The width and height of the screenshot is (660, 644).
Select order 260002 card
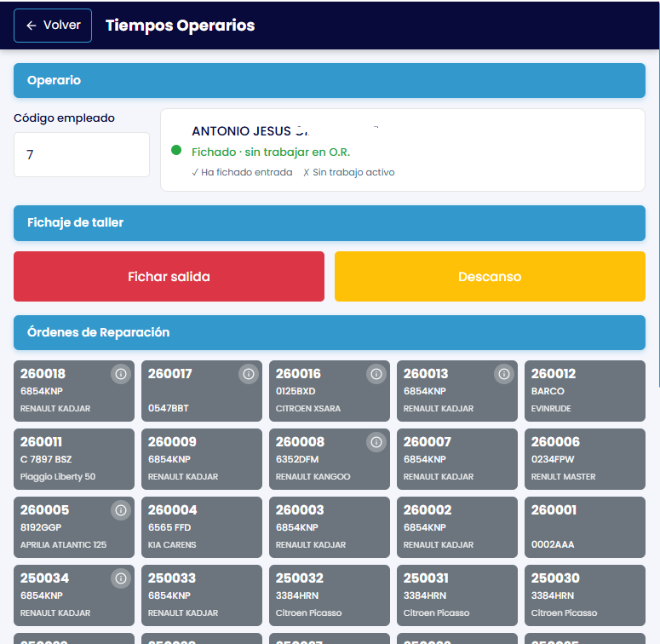457,527
